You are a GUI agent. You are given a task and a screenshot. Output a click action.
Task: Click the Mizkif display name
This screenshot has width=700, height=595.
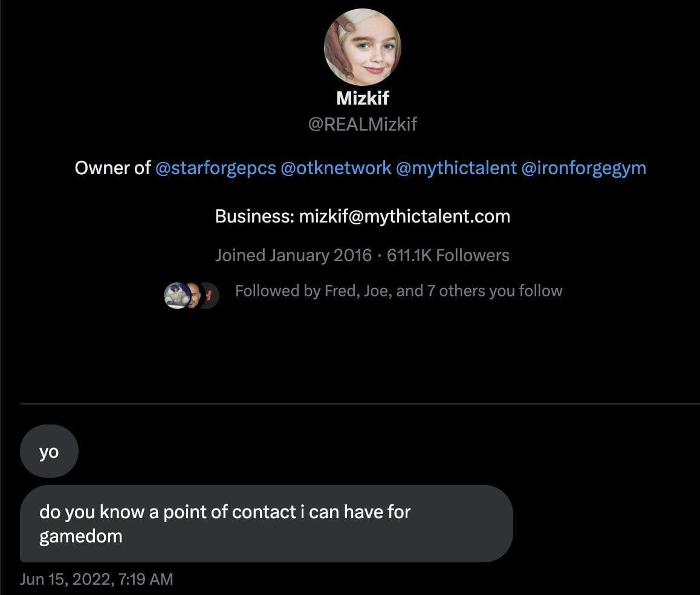363,97
